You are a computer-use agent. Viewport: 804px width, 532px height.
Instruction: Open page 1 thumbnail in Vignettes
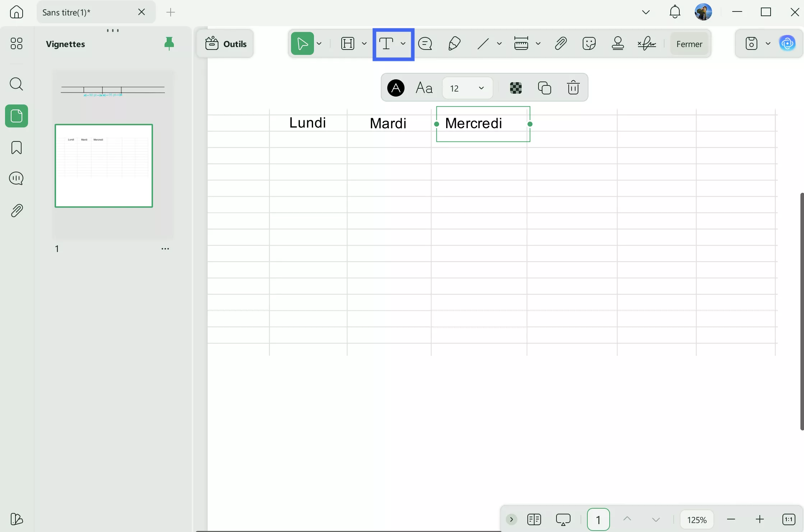tap(104, 165)
